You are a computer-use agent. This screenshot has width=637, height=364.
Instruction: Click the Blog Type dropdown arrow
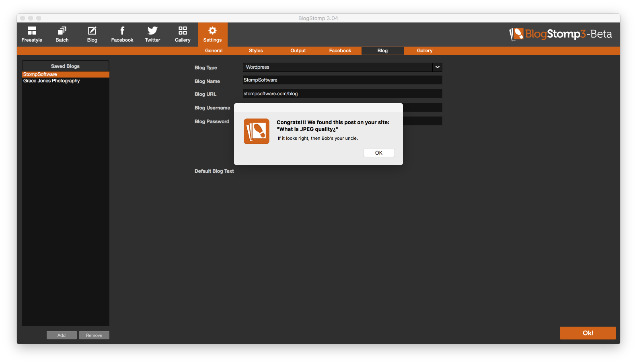pos(438,67)
